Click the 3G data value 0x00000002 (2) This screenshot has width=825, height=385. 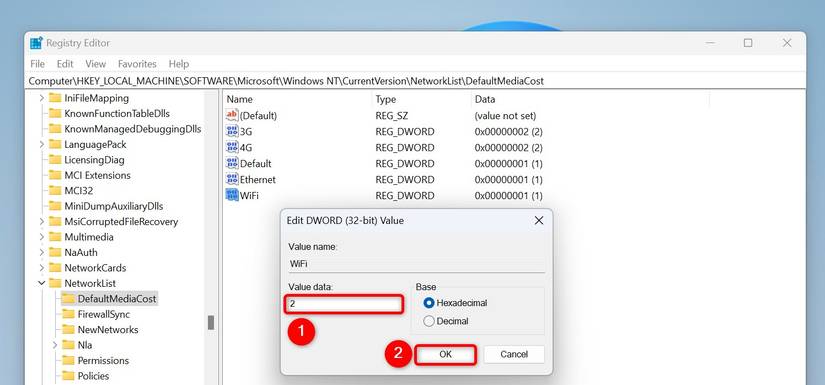[508, 131]
